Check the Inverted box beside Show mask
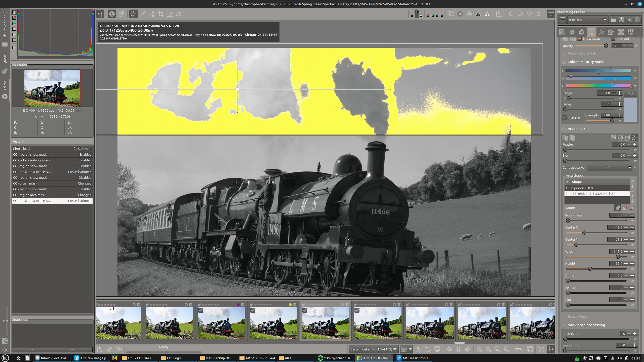This screenshot has width=644, height=362. [x=613, y=39]
